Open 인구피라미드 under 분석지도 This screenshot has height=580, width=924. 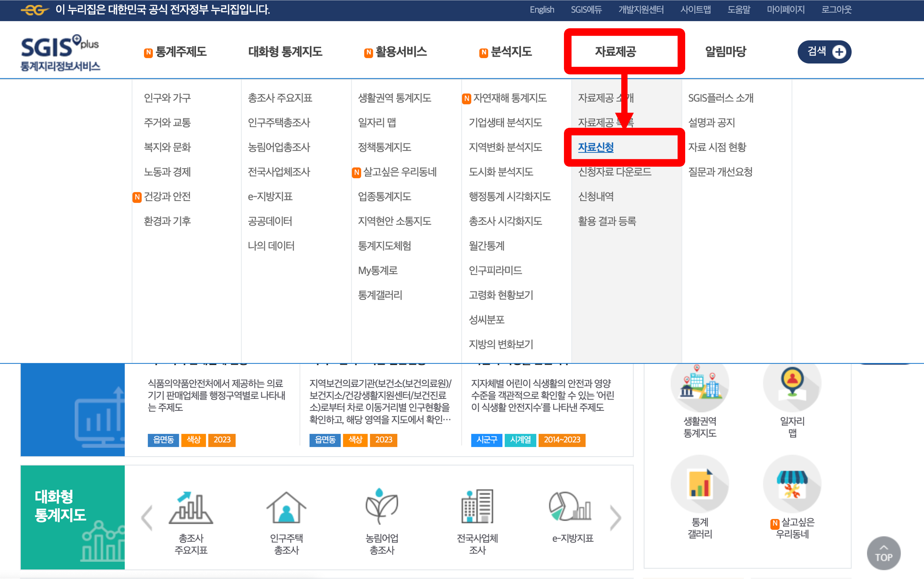click(x=495, y=271)
